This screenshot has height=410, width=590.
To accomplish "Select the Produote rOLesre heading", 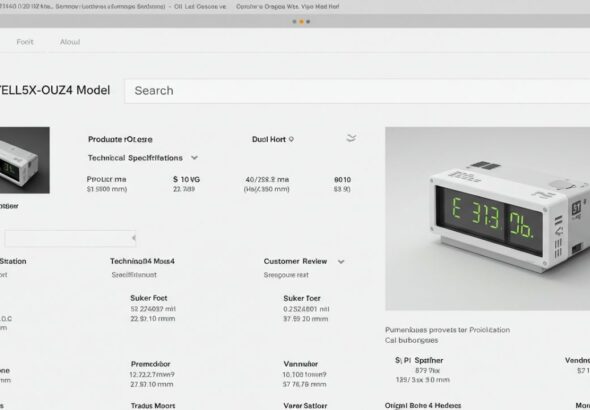I will 120,139.
